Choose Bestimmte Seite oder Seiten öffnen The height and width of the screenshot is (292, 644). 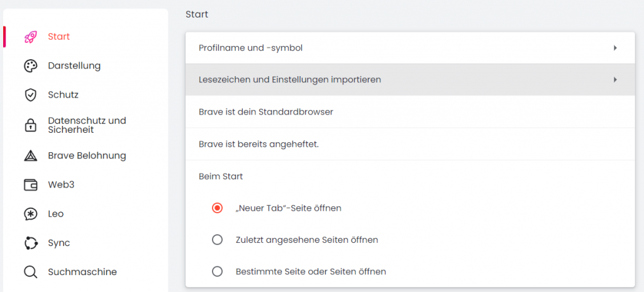[218, 272]
